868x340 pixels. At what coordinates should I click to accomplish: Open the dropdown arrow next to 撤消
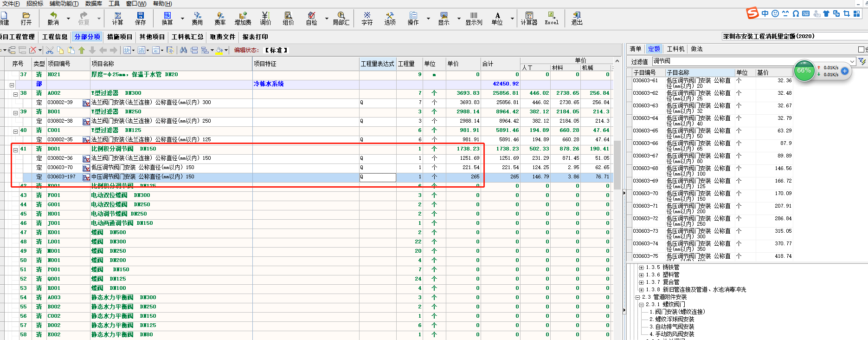(68, 19)
